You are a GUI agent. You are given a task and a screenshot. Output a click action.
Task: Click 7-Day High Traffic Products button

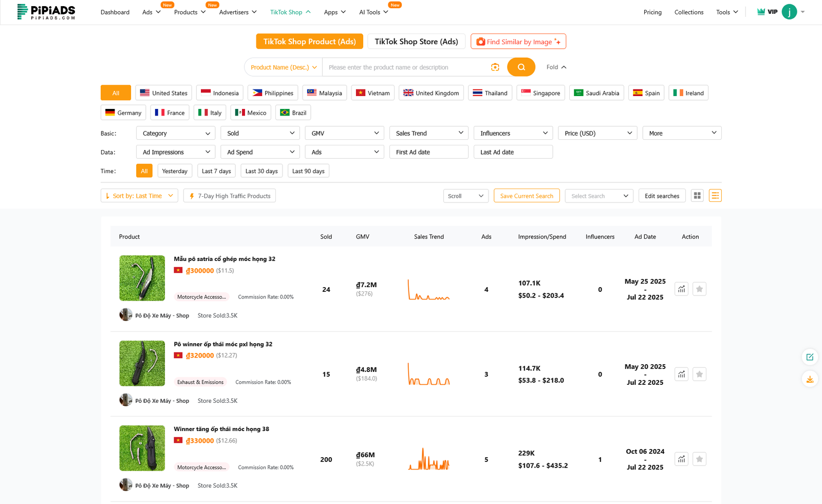[x=230, y=196]
